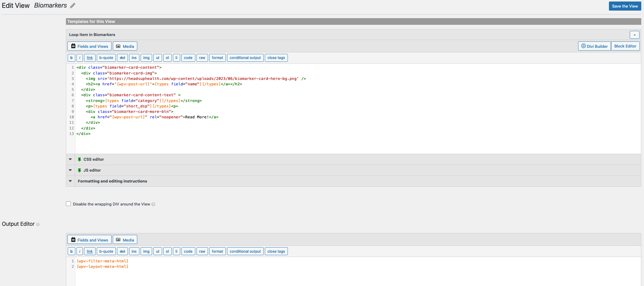
Task: Enable Disable the wrapping DIV around the View
Action: pyautogui.click(x=68, y=204)
